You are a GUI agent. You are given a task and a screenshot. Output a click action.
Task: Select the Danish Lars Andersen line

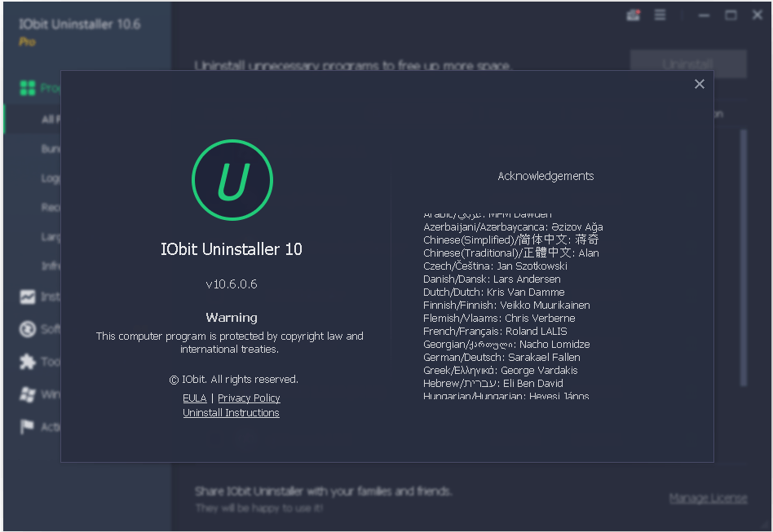coord(492,279)
